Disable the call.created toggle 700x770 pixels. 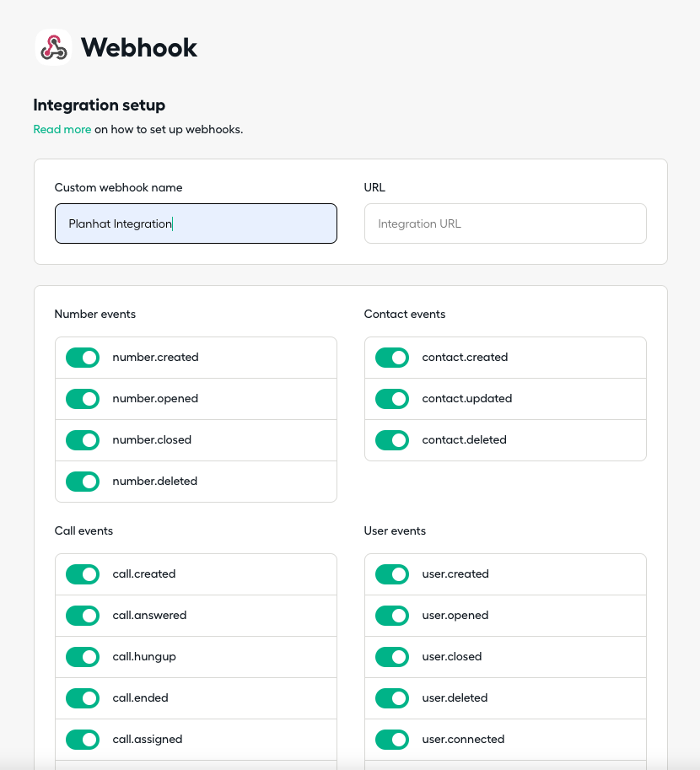coord(83,574)
